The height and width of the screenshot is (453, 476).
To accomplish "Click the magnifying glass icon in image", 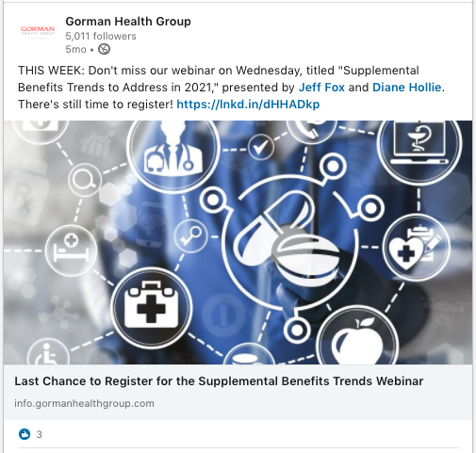I will 84,180.
